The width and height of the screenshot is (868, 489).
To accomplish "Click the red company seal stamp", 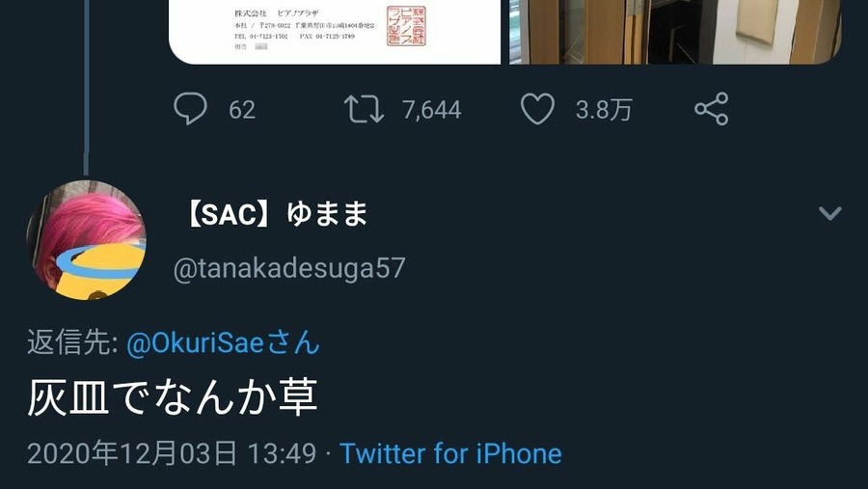I will click(406, 25).
